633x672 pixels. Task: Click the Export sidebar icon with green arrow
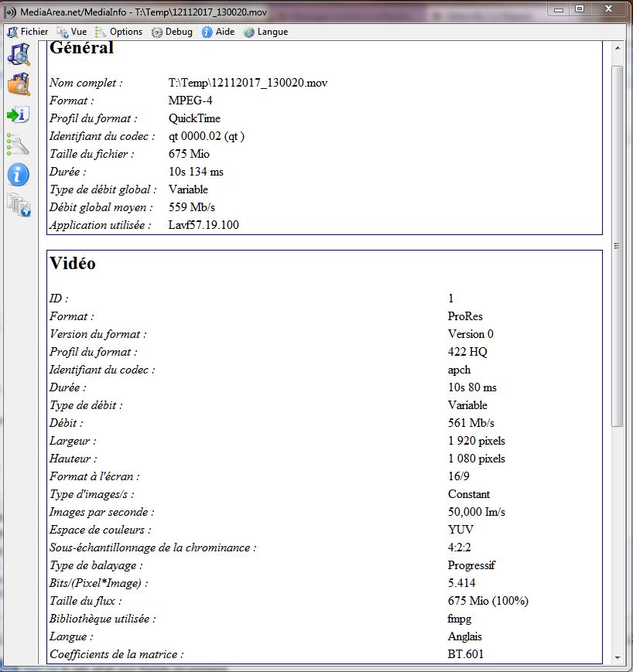(18, 114)
